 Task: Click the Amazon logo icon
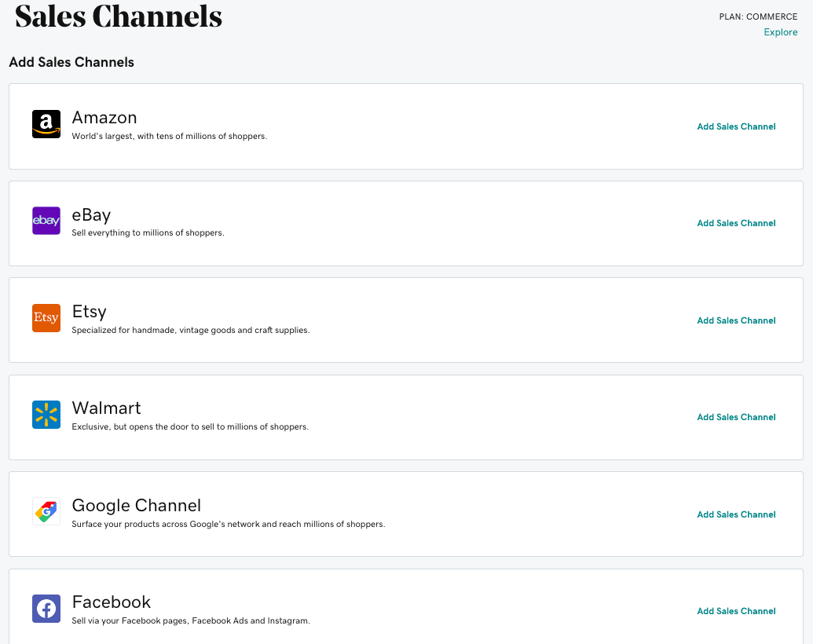point(46,124)
